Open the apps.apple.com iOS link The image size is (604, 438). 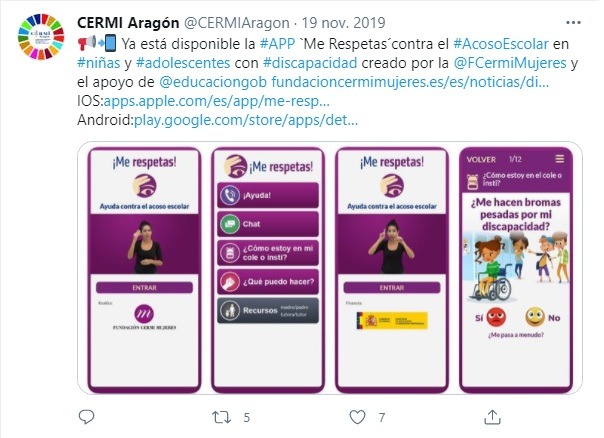click(x=216, y=101)
